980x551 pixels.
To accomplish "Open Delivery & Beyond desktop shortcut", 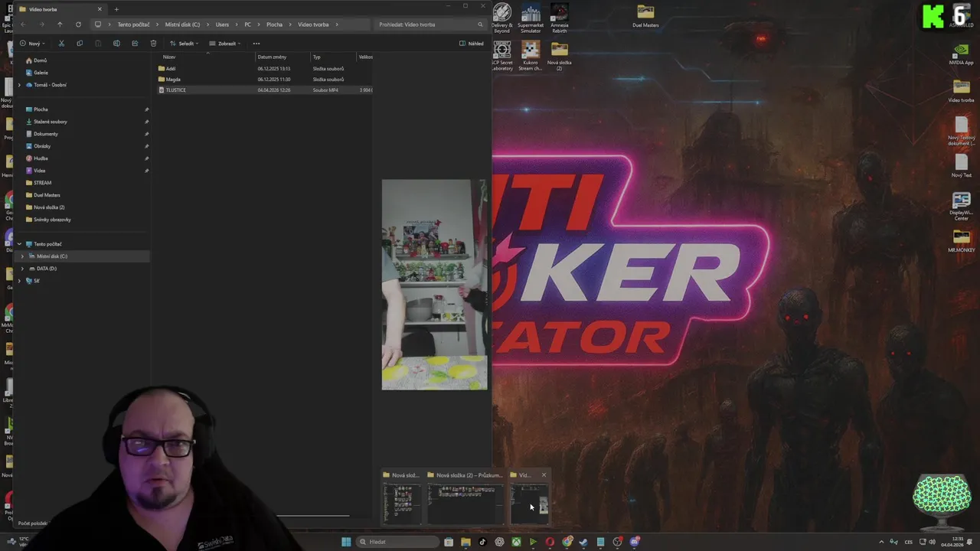I will (502, 18).
